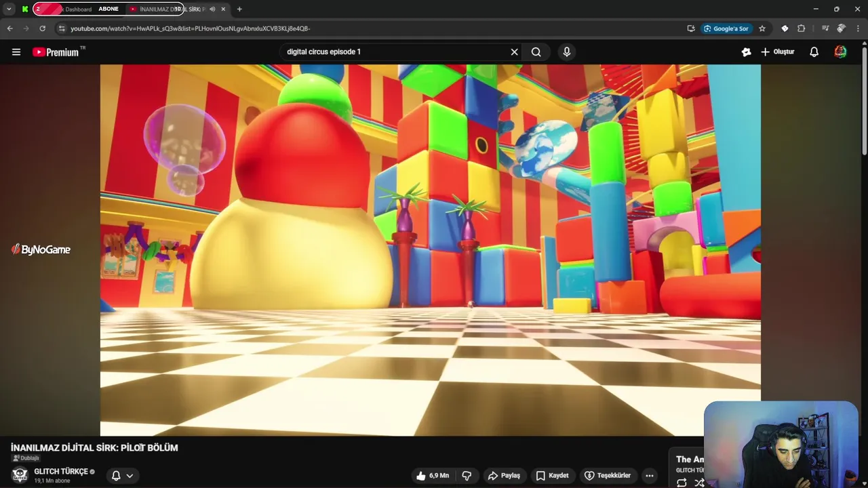Reload the page with refresh icon
Screen dimensions: 868x488
click(x=43, y=28)
